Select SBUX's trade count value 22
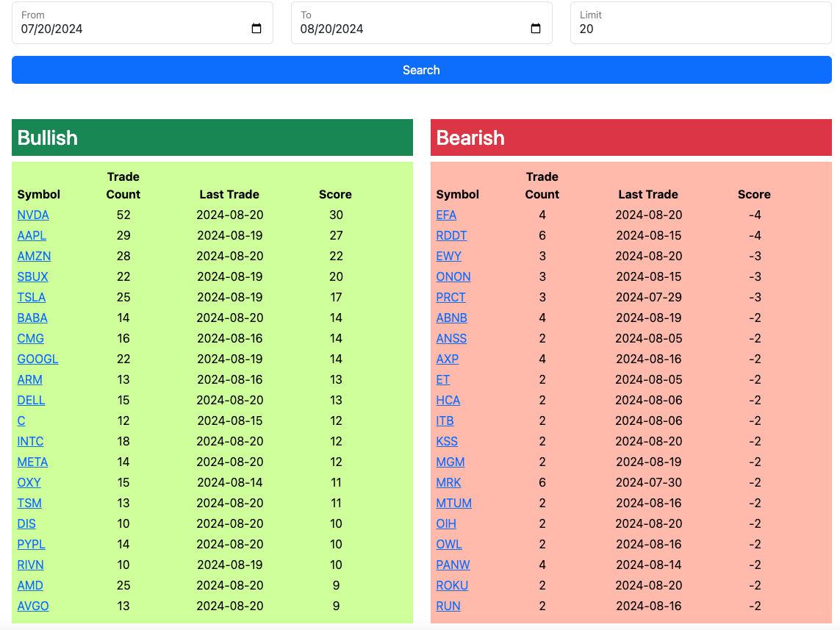840x630 pixels. tap(123, 277)
